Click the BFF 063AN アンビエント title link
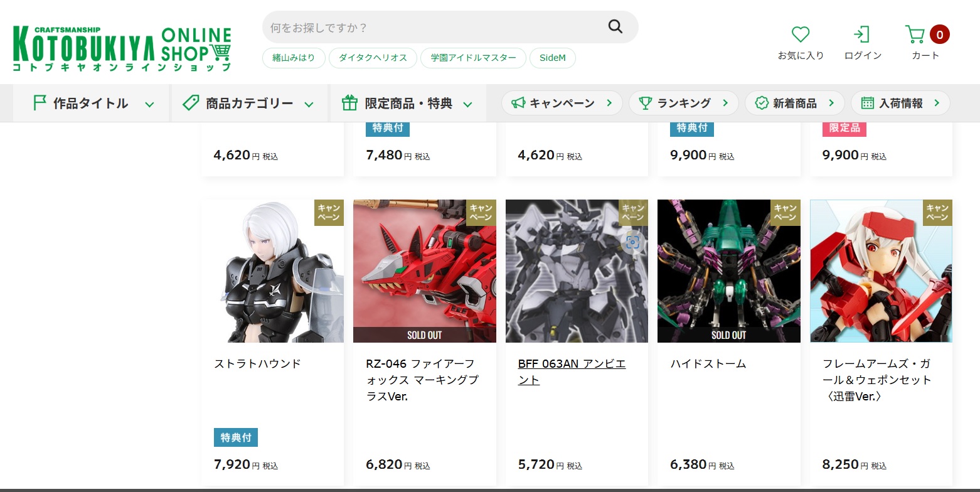The height and width of the screenshot is (492, 980). (x=572, y=372)
